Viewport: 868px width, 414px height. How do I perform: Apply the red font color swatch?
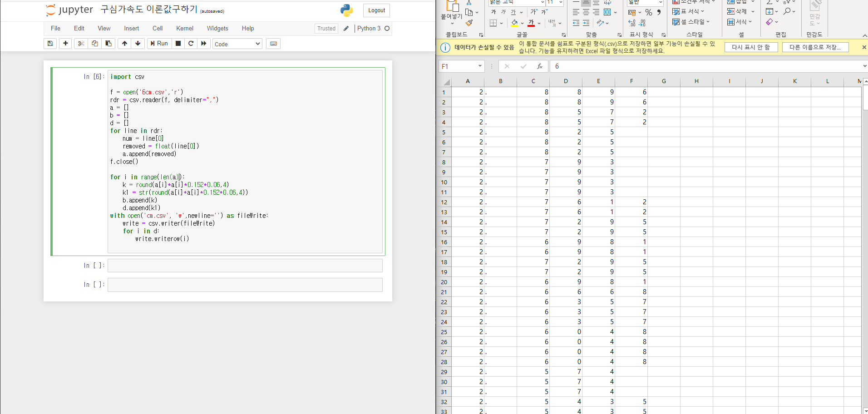531,23
